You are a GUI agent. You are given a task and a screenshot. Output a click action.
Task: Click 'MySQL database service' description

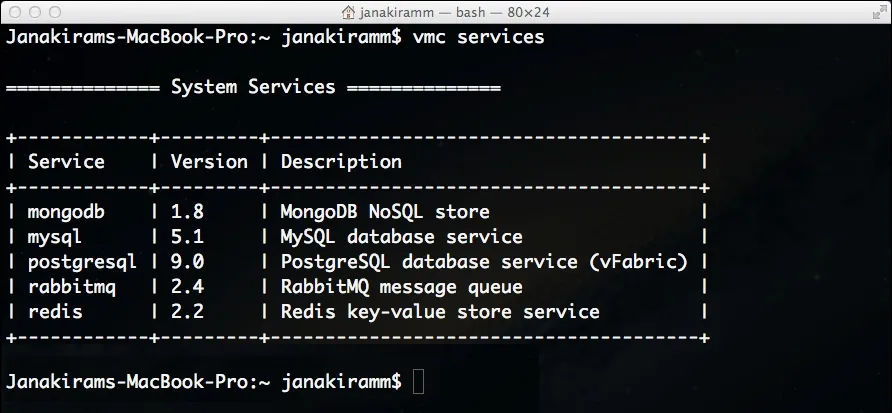tap(402, 237)
